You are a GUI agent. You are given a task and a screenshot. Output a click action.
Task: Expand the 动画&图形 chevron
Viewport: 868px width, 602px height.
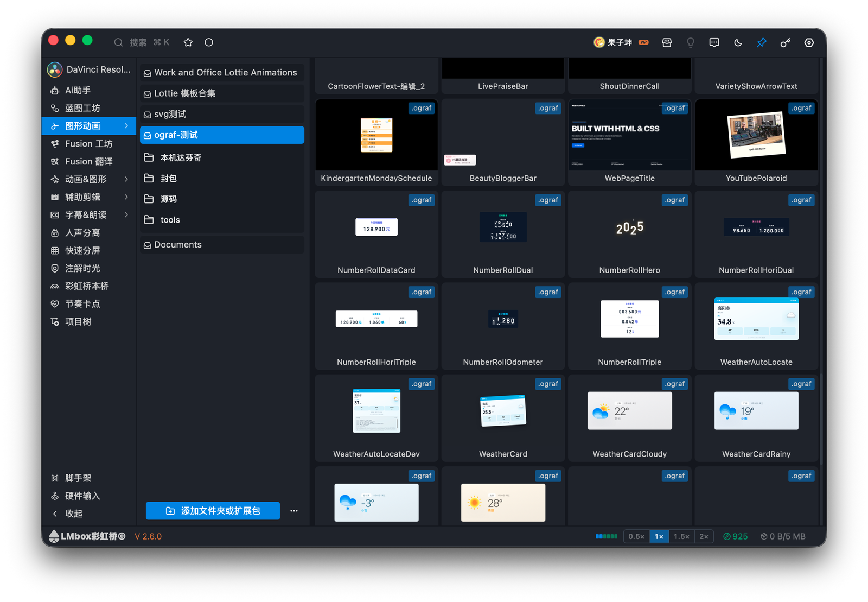point(126,179)
